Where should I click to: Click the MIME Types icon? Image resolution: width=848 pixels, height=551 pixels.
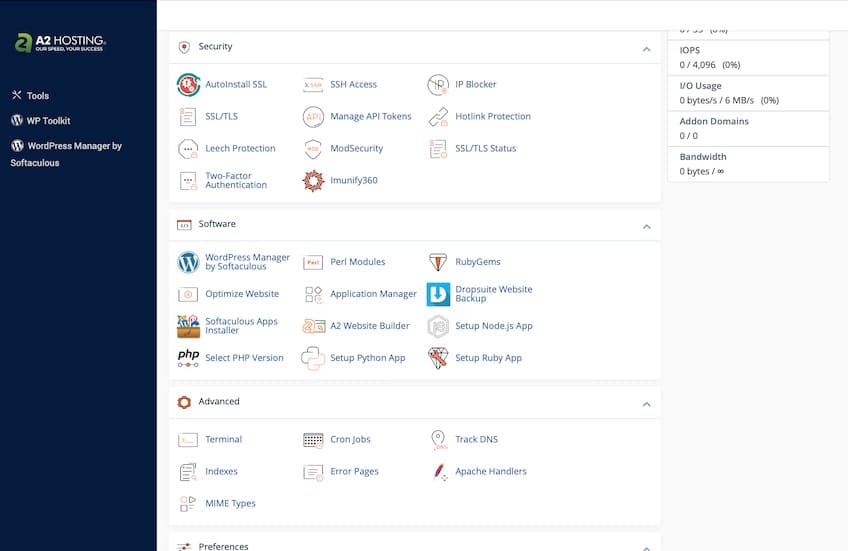coord(188,504)
